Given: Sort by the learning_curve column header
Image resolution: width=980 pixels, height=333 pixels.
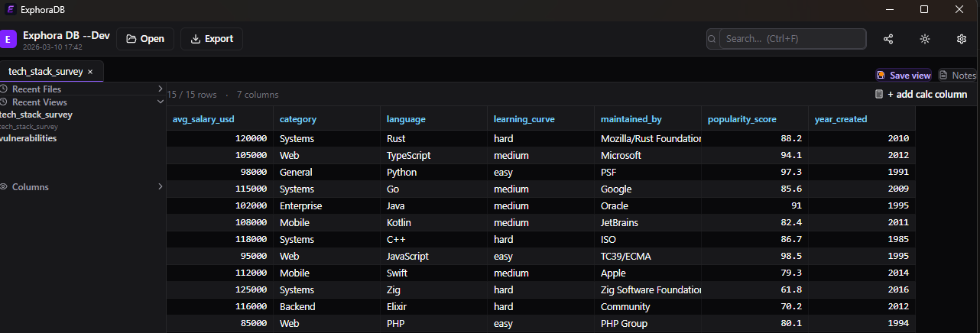Looking at the screenshot, I should coord(541,119).
